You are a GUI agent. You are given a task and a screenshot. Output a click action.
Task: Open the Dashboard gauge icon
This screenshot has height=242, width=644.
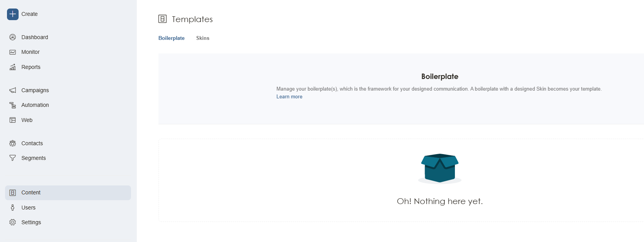(13, 37)
